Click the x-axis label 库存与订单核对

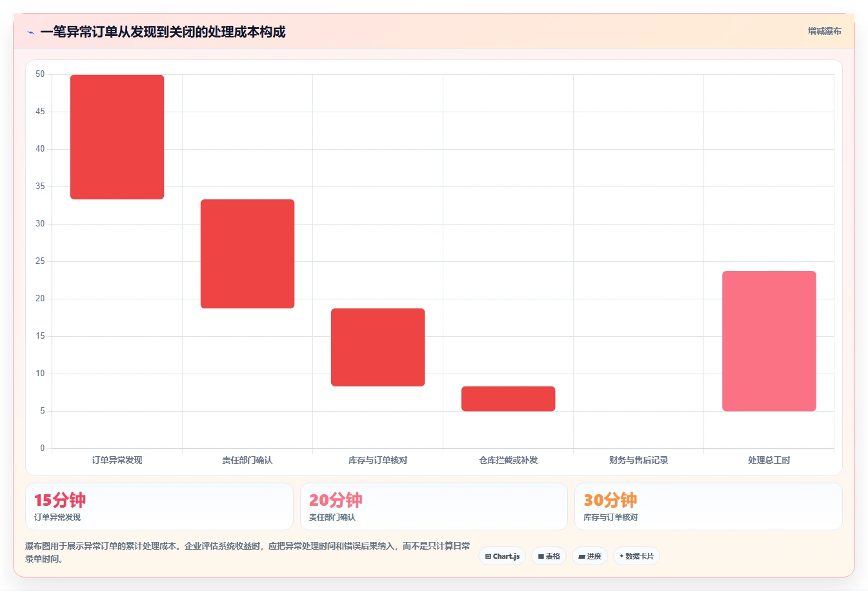(378, 460)
